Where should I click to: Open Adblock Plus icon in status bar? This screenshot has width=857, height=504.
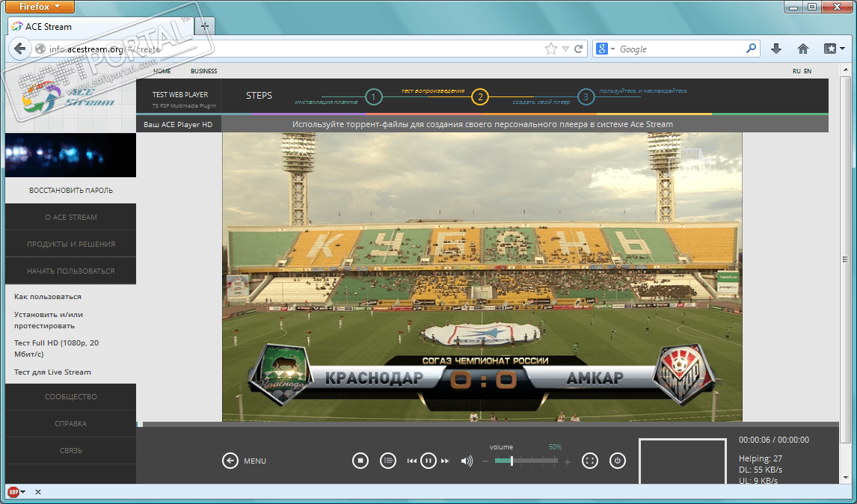(13, 492)
